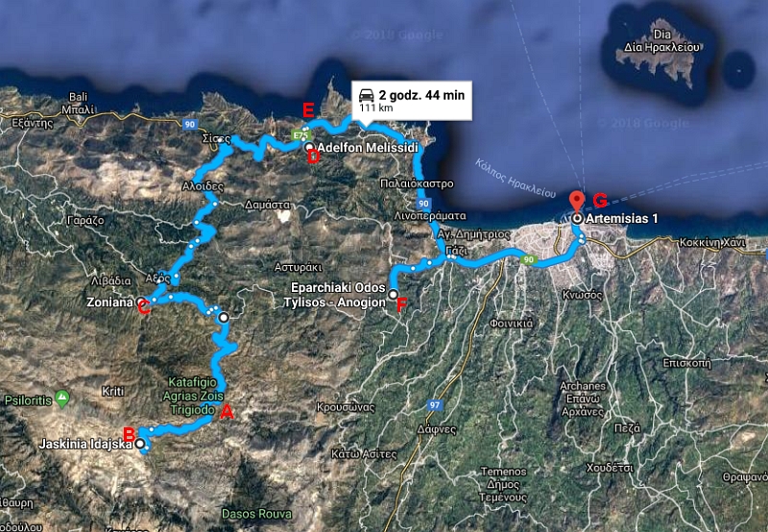
Task: Click the Adelfon Melissidi text label
Action: pyautogui.click(x=368, y=148)
